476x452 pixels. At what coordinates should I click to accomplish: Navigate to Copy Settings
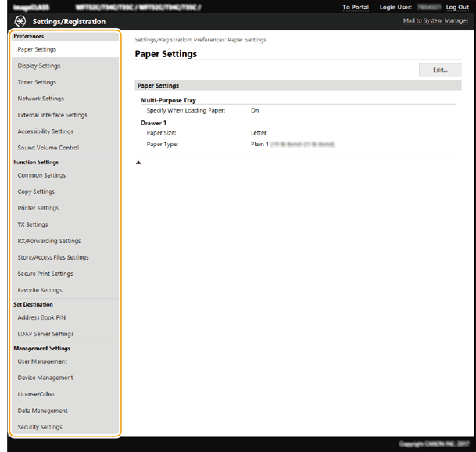(x=36, y=192)
